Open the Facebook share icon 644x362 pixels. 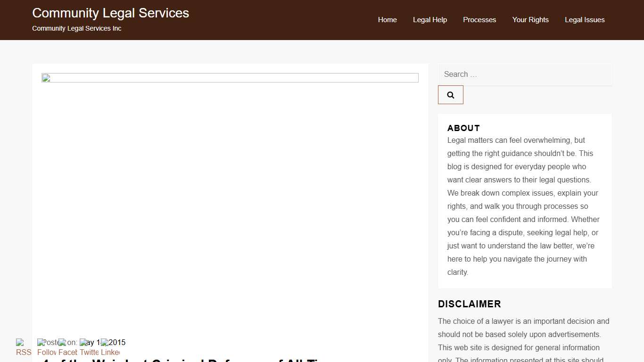[x=68, y=348]
